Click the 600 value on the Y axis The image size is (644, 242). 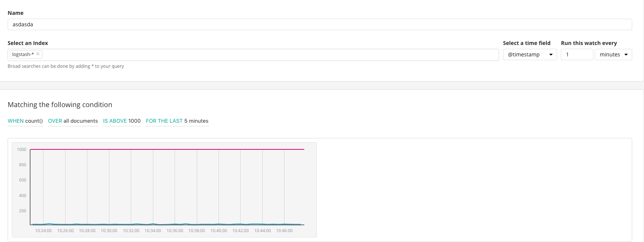22,180
